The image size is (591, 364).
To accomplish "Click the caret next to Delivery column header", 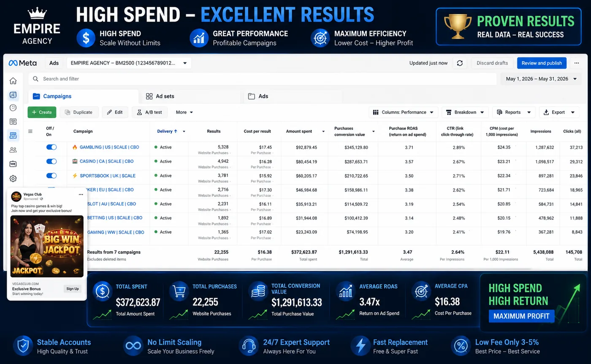I will pyautogui.click(x=184, y=132).
